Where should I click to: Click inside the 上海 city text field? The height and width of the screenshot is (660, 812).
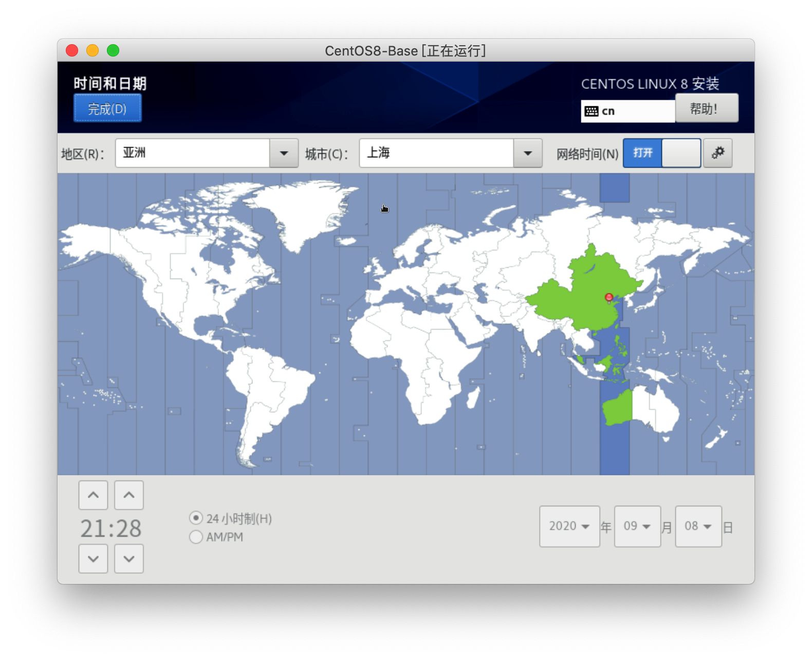tap(437, 153)
